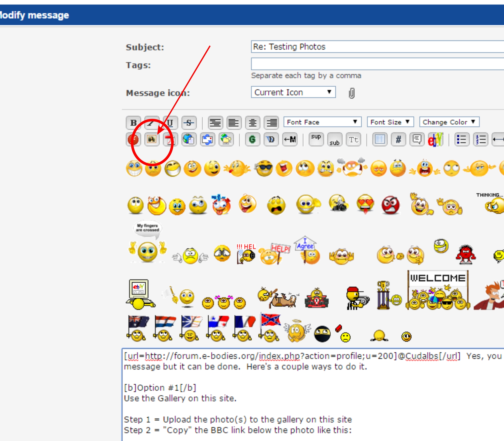Insert hyperlink using globe icon
Viewport: 504px width, 441px height.
click(189, 140)
